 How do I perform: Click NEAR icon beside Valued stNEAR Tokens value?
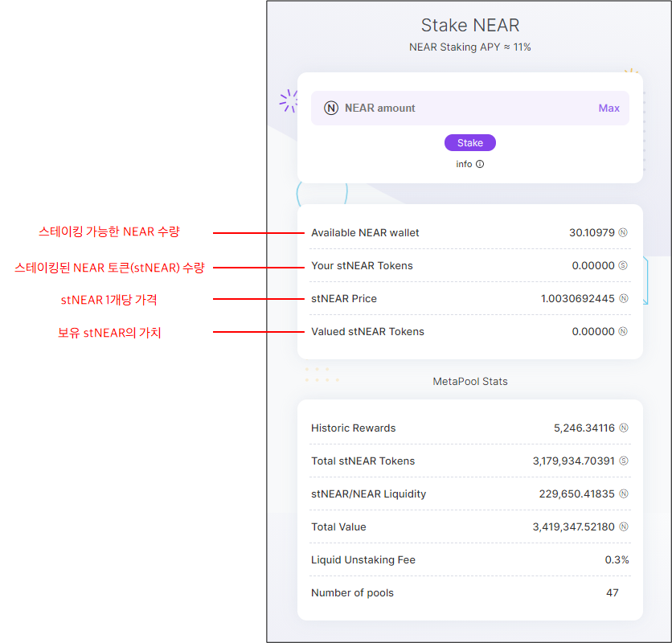[623, 331]
